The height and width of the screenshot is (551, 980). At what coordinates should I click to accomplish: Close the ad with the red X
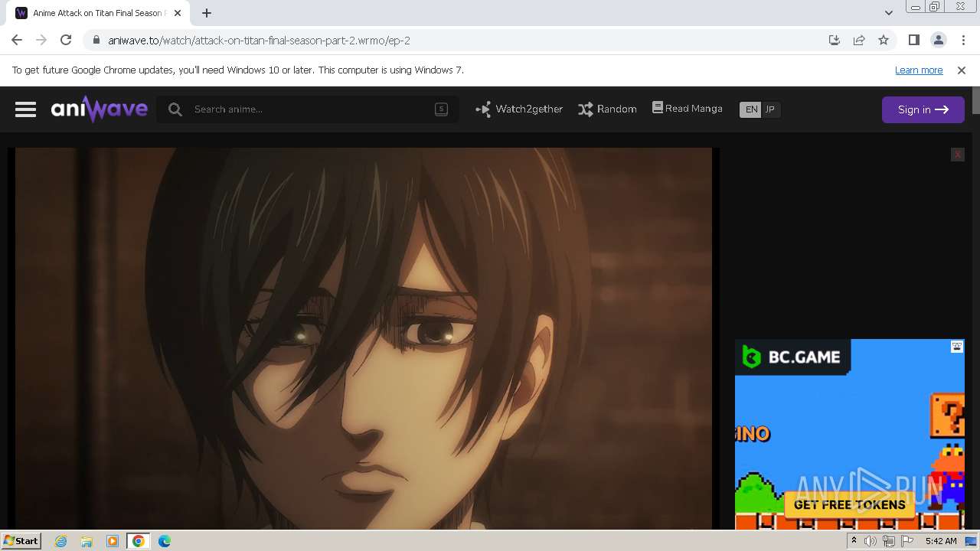pos(957,155)
